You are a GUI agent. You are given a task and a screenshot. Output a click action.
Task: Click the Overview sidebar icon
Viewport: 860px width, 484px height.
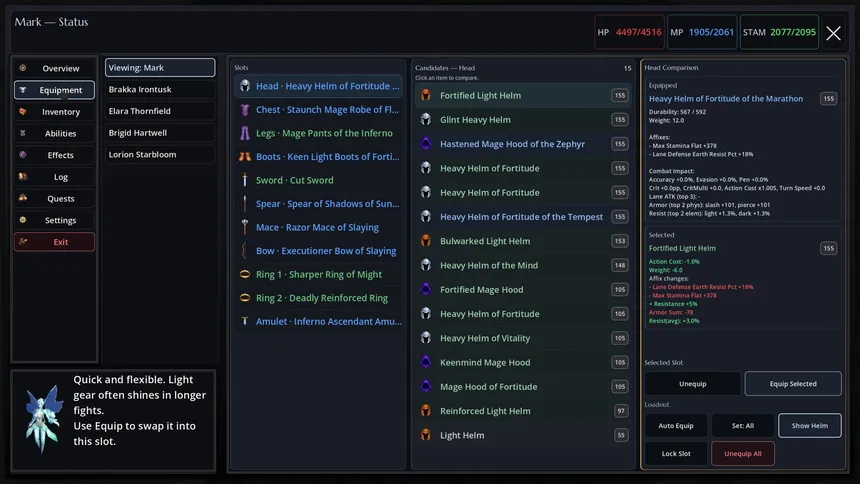(23, 68)
